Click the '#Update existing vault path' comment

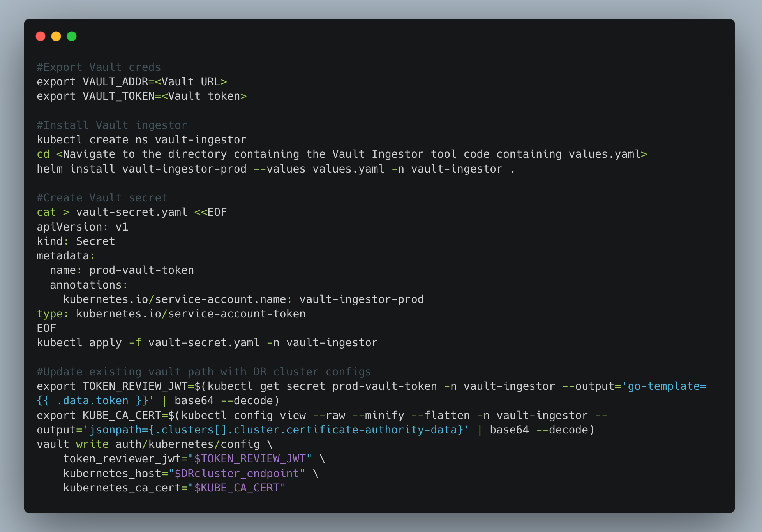click(x=204, y=372)
